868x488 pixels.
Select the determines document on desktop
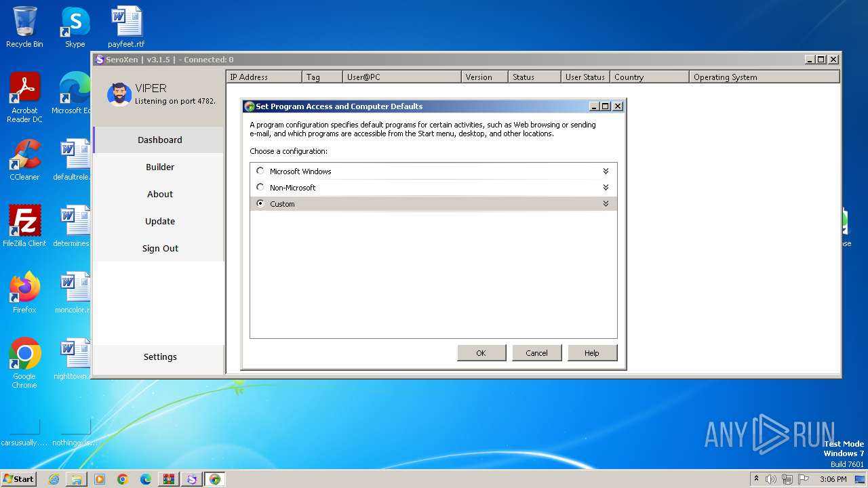click(73, 226)
